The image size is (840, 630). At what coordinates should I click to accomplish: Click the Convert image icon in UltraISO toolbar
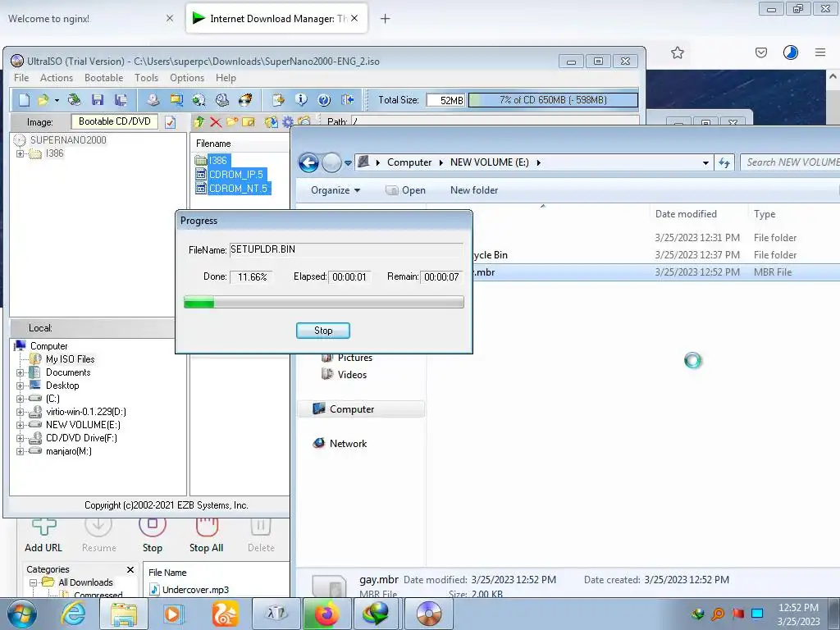[199, 99]
